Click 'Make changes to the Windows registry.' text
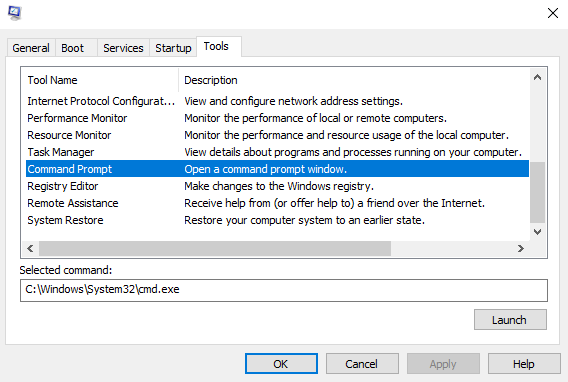 click(279, 186)
